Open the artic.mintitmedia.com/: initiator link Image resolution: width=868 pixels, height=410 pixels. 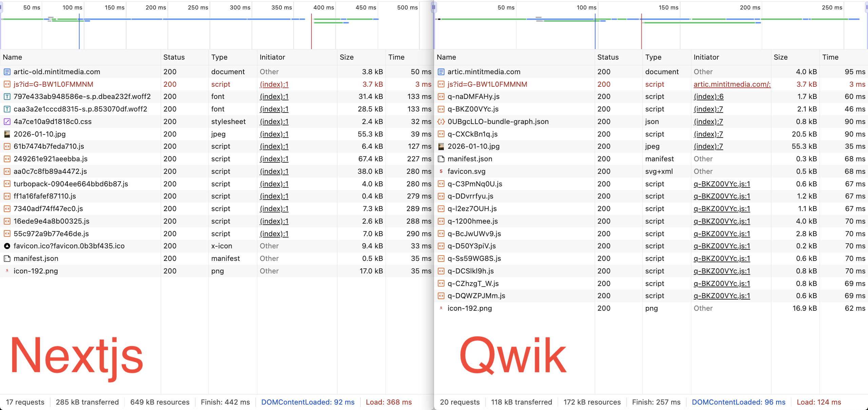732,84
